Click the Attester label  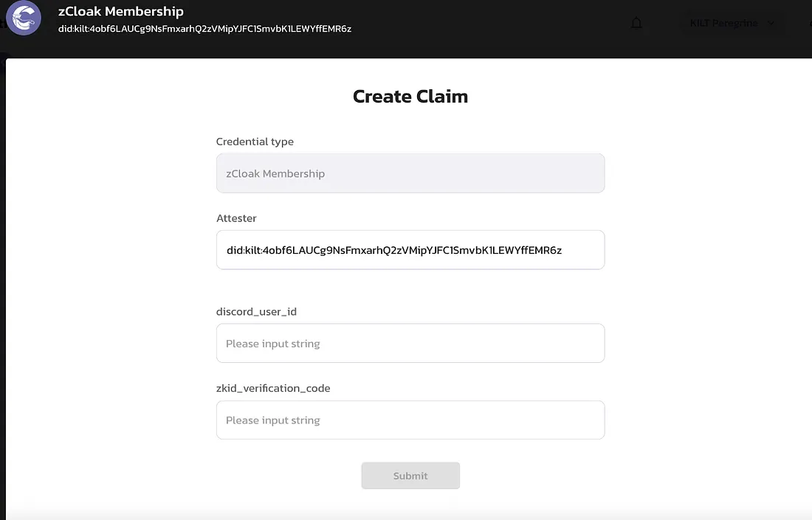point(236,218)
